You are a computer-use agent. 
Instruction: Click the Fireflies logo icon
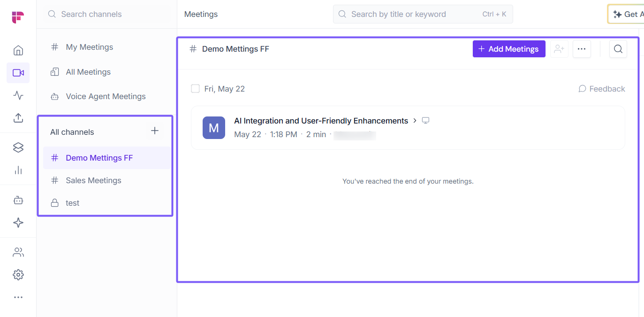[x=18, y=17]
